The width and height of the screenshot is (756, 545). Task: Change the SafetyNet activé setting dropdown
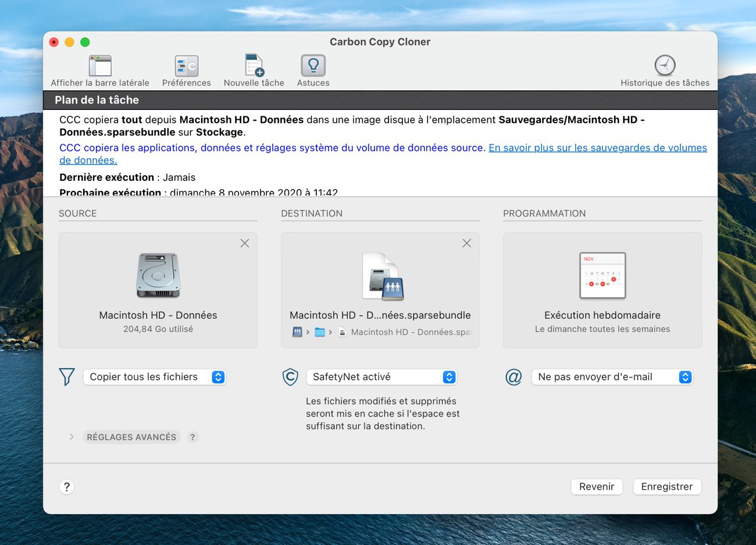click(381, 376)
